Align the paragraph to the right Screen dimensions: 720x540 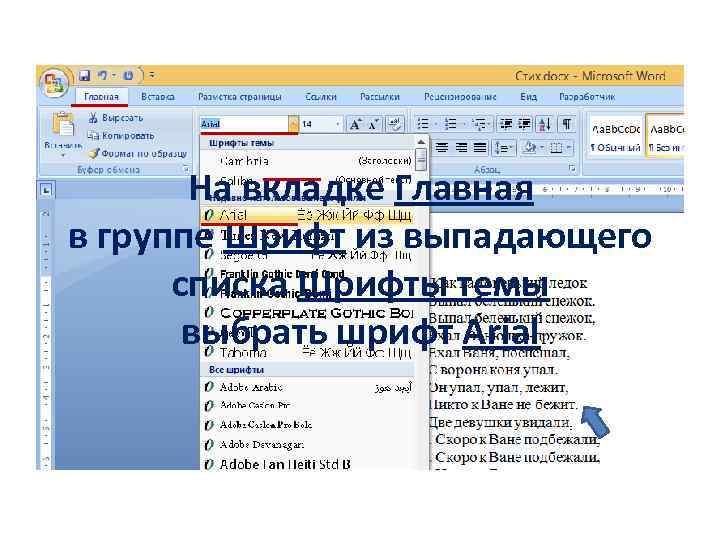coord(461,147)
